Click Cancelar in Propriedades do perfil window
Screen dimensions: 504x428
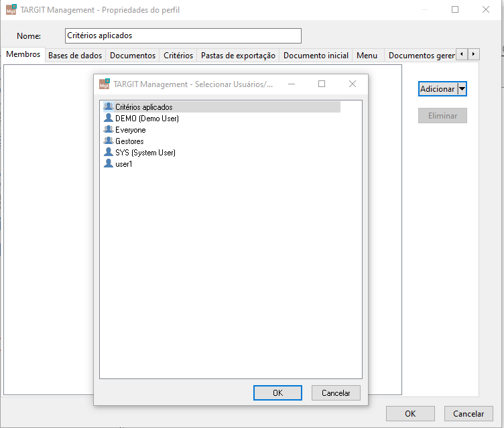click(468, 413)
